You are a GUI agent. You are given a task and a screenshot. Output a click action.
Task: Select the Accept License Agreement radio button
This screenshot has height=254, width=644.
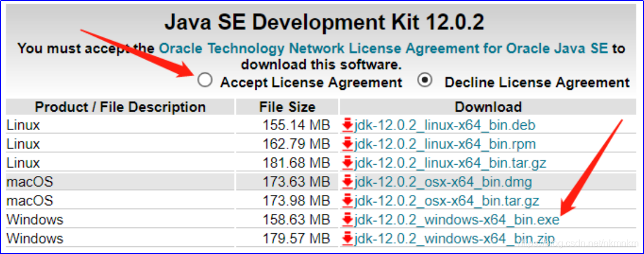point(205,80)
